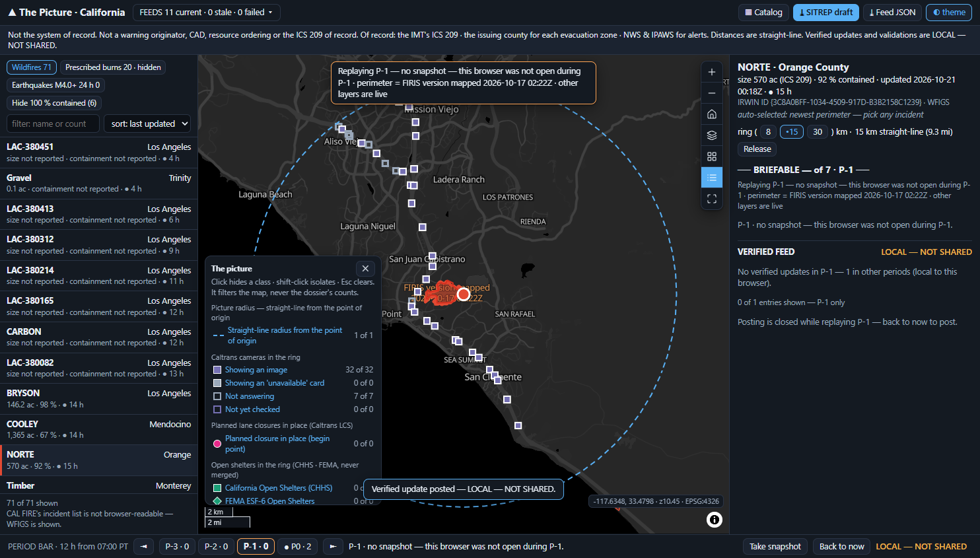Open the Gravel Trinity incident row
This screenshot has height=558, width=980.
(99, 183)
